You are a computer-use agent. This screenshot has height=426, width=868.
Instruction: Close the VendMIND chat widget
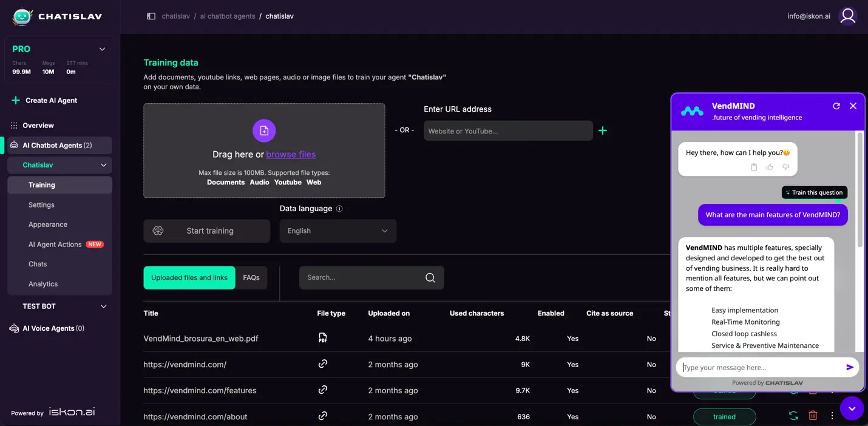pyautogui.click(x=853, y=106)
